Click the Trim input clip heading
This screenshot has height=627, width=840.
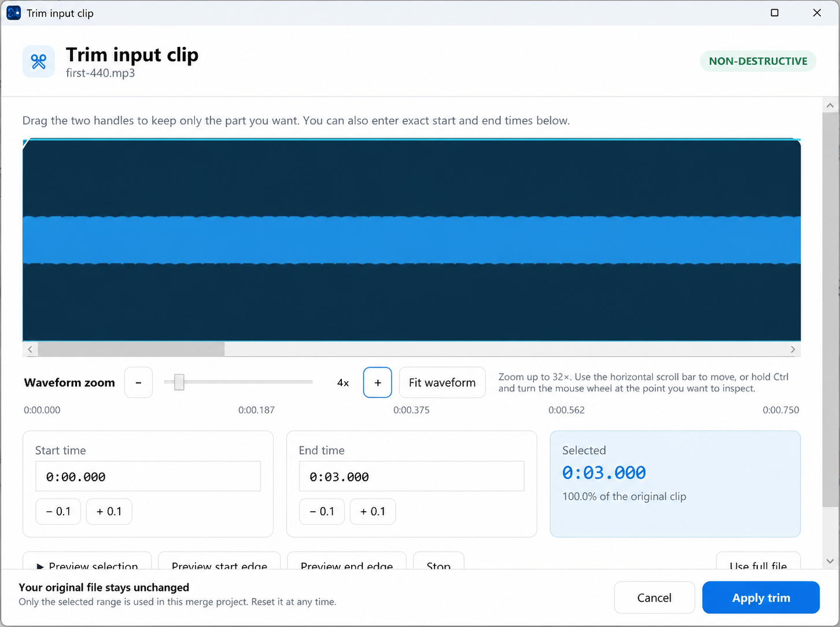[x=132, y=54]
